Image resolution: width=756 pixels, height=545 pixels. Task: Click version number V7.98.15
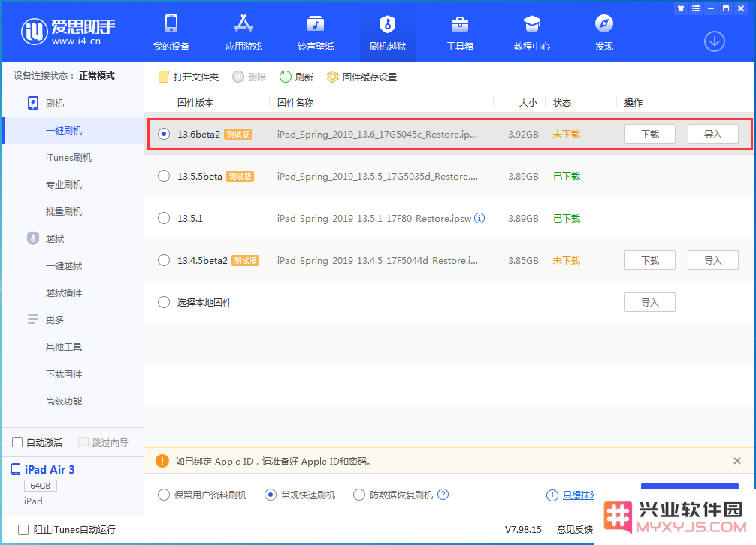coord(523,529)
